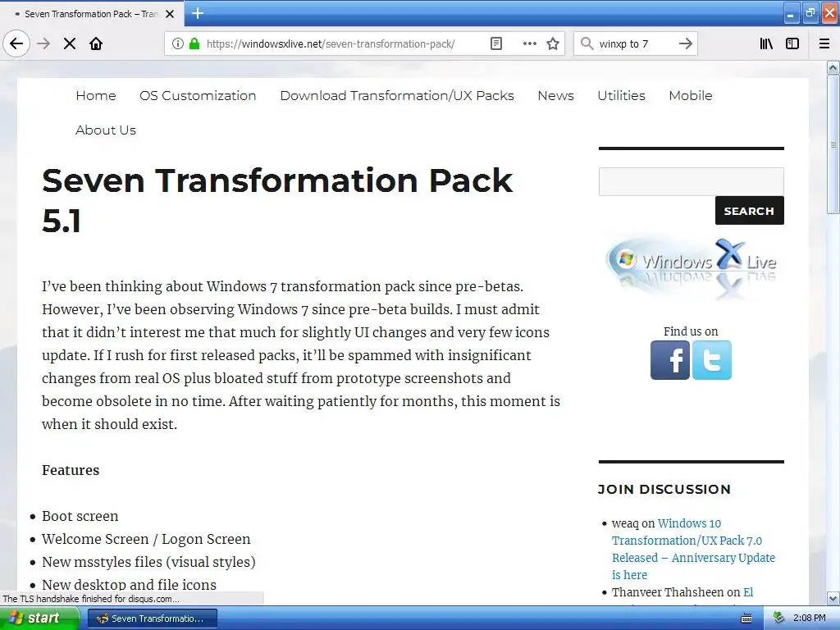Click the Seven Transformatio... taskbar button
The height and width of the screenshot is (630, 840).
coord(152,619)
